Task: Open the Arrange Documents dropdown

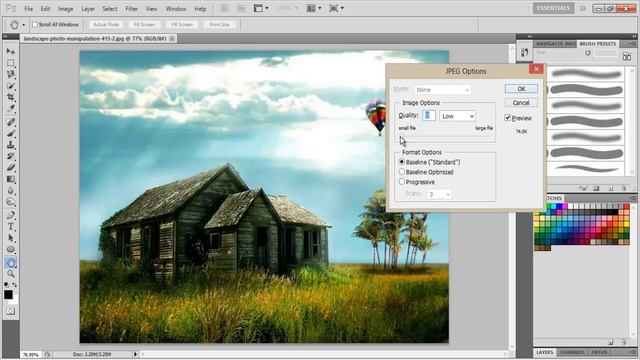Action: pyautogui.click(x=313, y=8)
